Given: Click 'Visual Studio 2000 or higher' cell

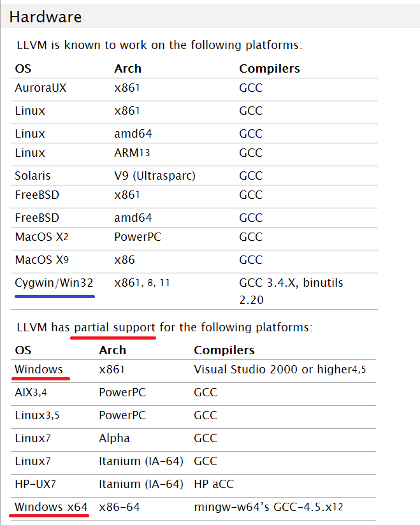Looking at the screenshot, I should [273, 370].
